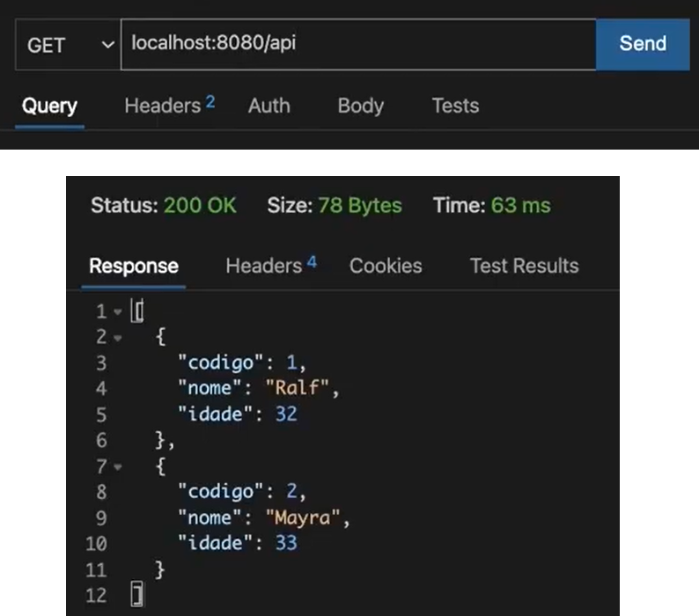The width and height of the screenshot is (699, 616).
Task: Open the request Headers tab with badge 2
Action: 169,106
